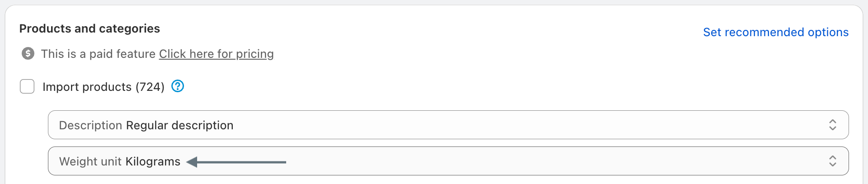868x184 pixels.
Task: Click the "Products and categories" heading
Action: (90, 28)
